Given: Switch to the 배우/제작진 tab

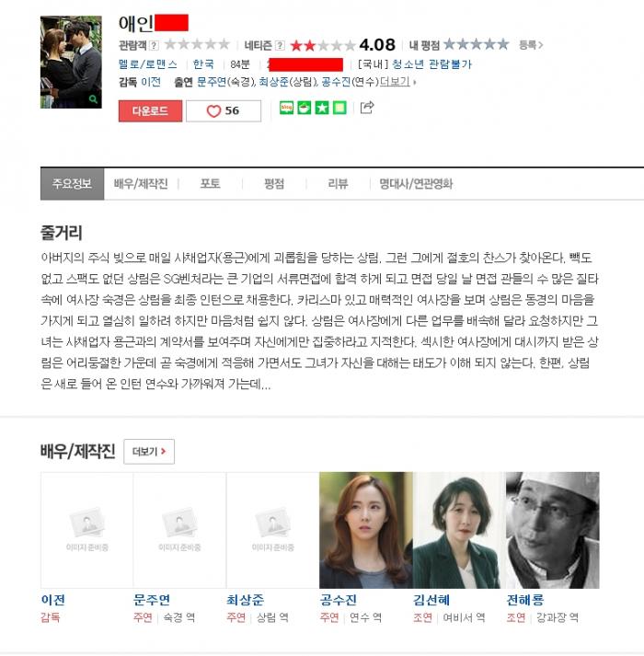Looking at the screenshot, I should coord(141,184).
